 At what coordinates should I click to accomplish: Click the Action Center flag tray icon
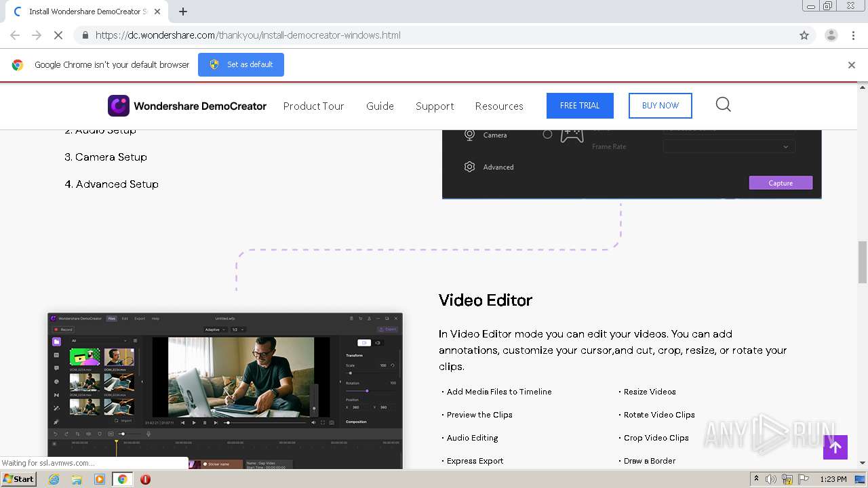(803, 479)
